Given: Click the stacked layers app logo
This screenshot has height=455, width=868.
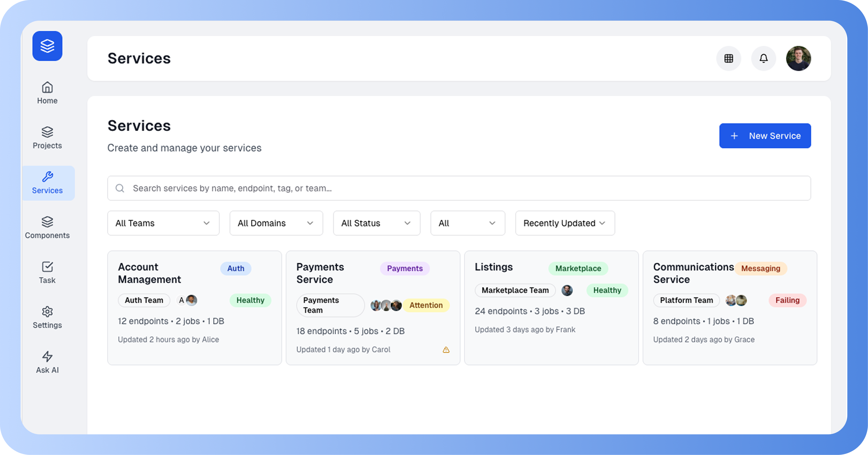Looking at the screenshot, I should coord(47,46).
